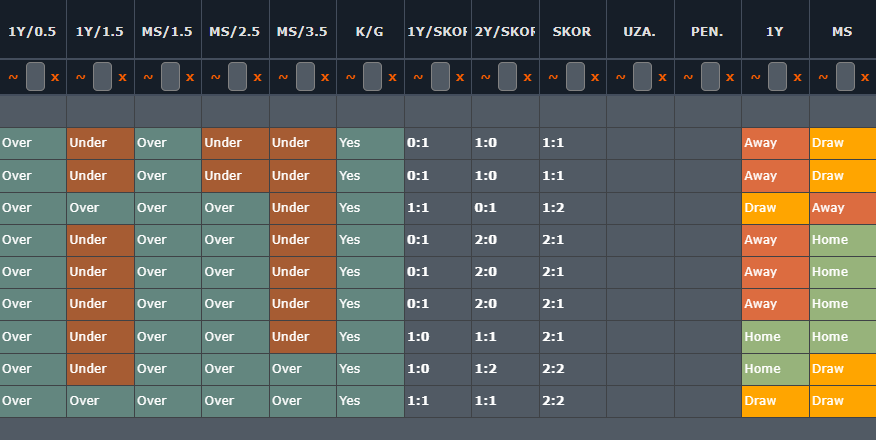The width and height of the screenshot is (876, 440).
Task: Sort by the MS/3.5 header
Action: tap(303, 31)
